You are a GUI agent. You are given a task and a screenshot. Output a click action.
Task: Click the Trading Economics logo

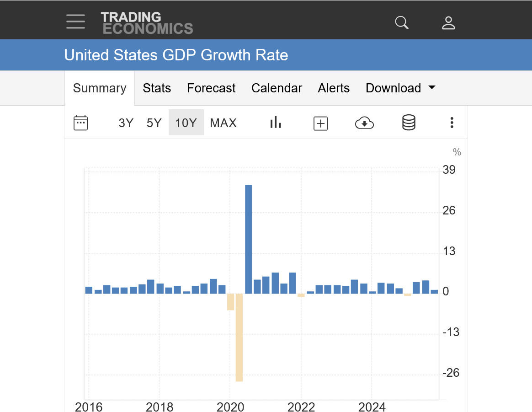(x=147, y=23)
